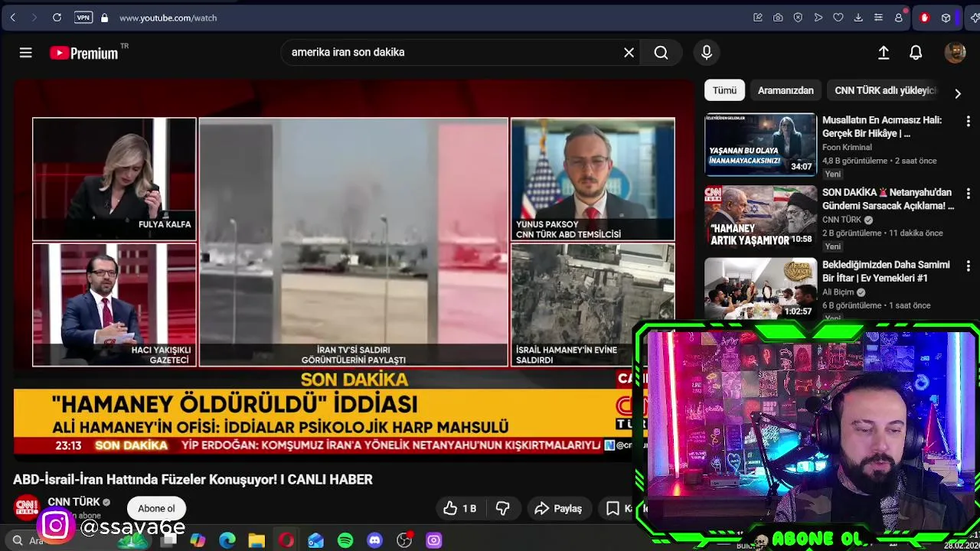Open the Opera sparkle AI icon
Viewport: 980px width, 551px height.
(x=973, y=18)
